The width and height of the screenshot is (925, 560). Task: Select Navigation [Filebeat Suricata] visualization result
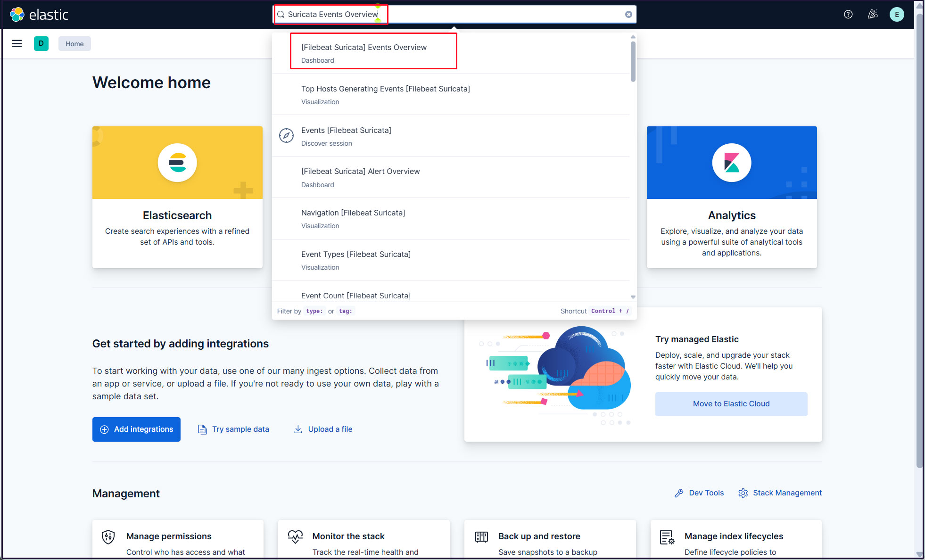pos(452,219)
